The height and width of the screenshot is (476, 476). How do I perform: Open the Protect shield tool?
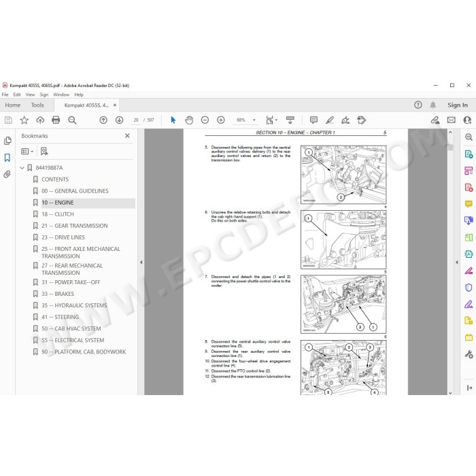pyautogui.click(x=469, y=288)
